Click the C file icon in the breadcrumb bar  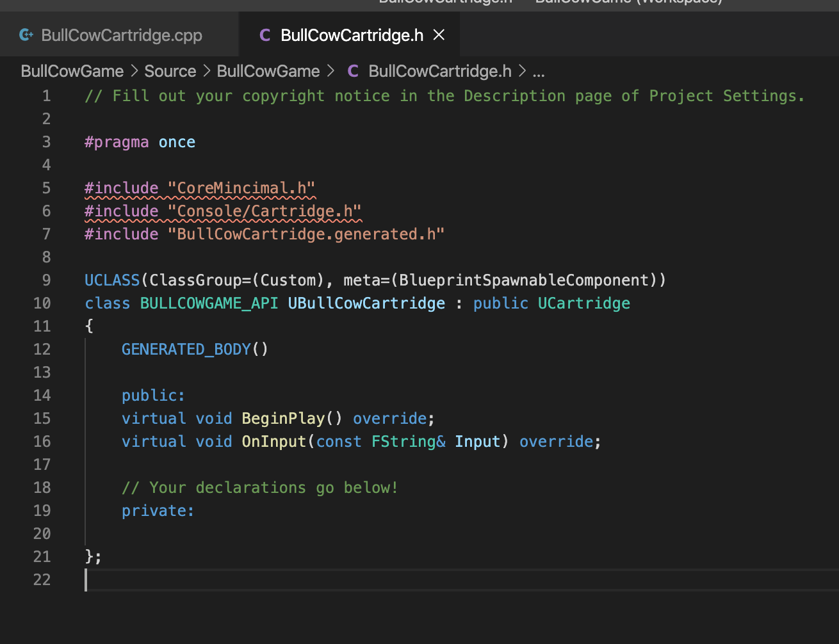point(353,71)
